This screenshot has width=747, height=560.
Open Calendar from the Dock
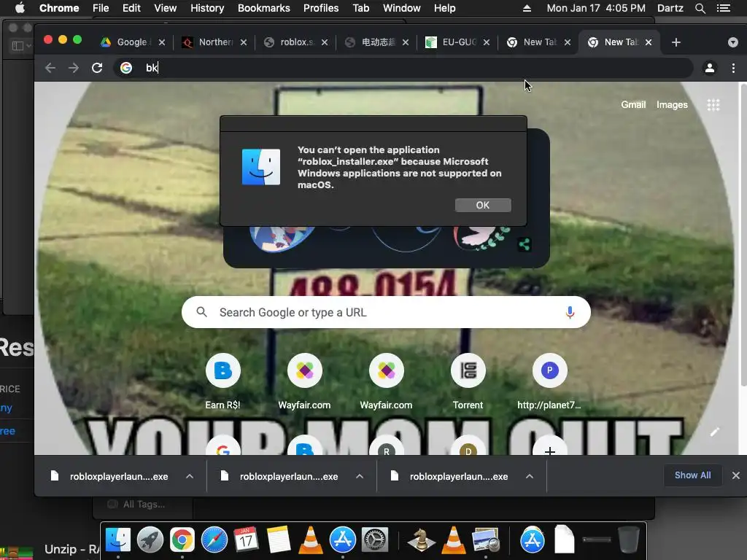[x=246, y=540]
